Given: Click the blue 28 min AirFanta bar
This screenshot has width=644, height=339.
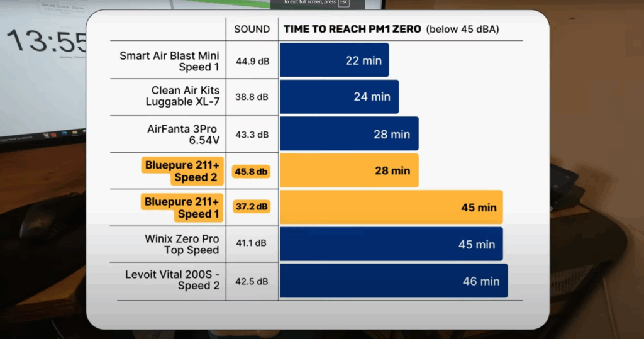Looking at the screenshot, I should pyautogui.click(x=349, y=133).
